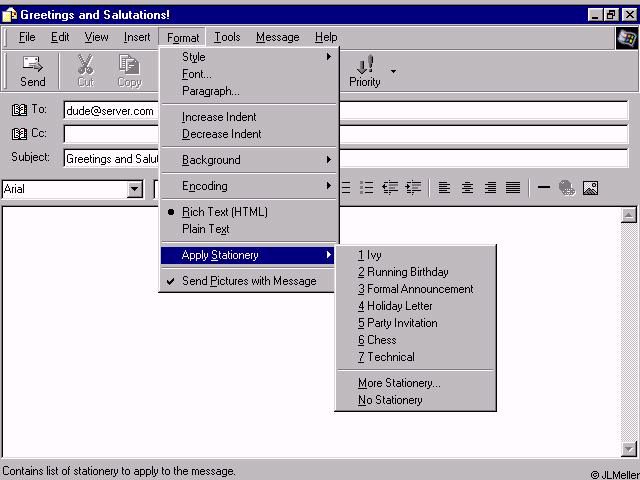Open the Priority dropdown arrow
This screenshot has height=480, width=640.
[x=393, y=71]
